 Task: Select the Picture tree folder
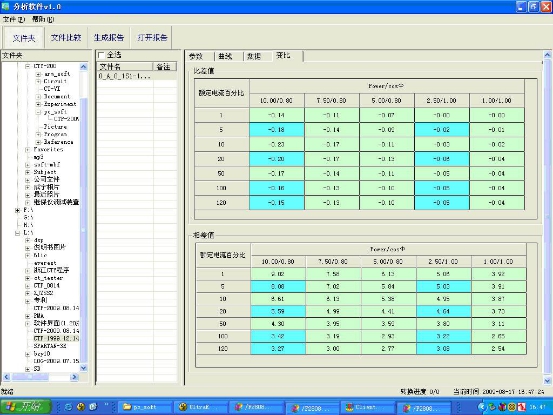(55, 127)
